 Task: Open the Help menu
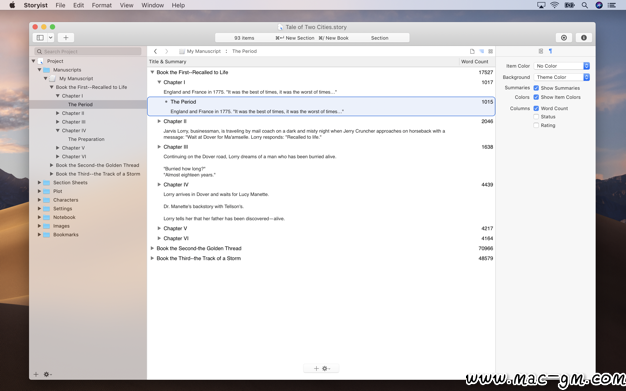click(x=178, y=5)
